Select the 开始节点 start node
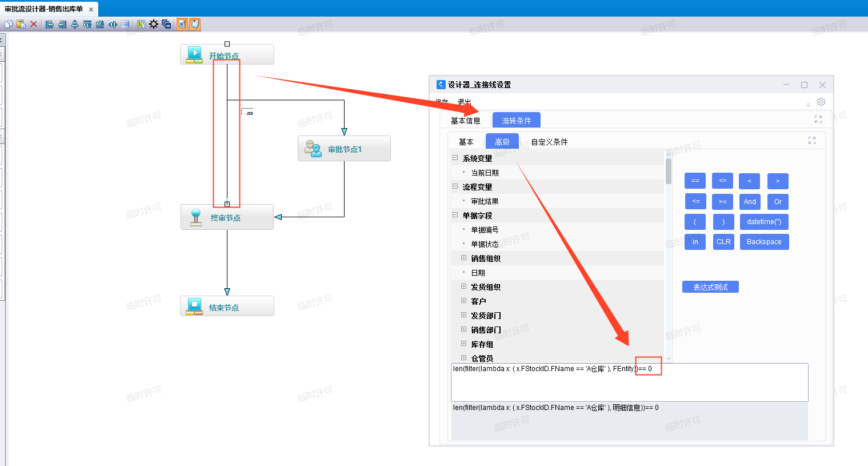Screen dimensions: 868x466 227,55
